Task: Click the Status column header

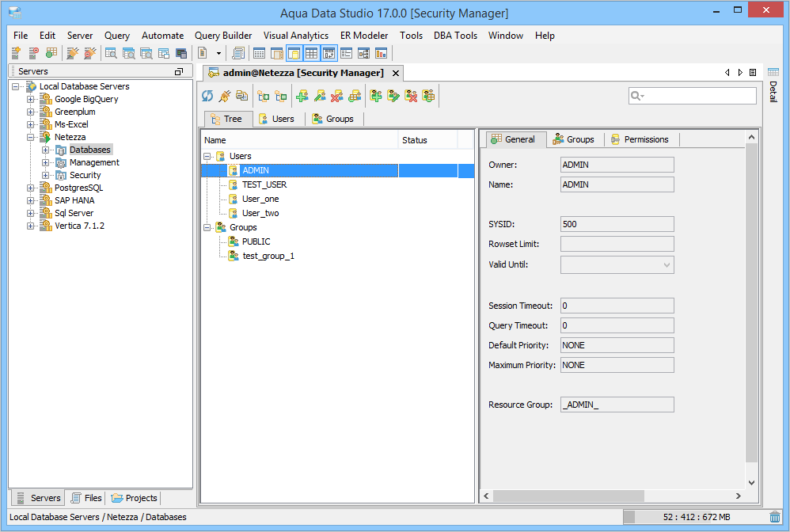Action: tap(427, 140)
